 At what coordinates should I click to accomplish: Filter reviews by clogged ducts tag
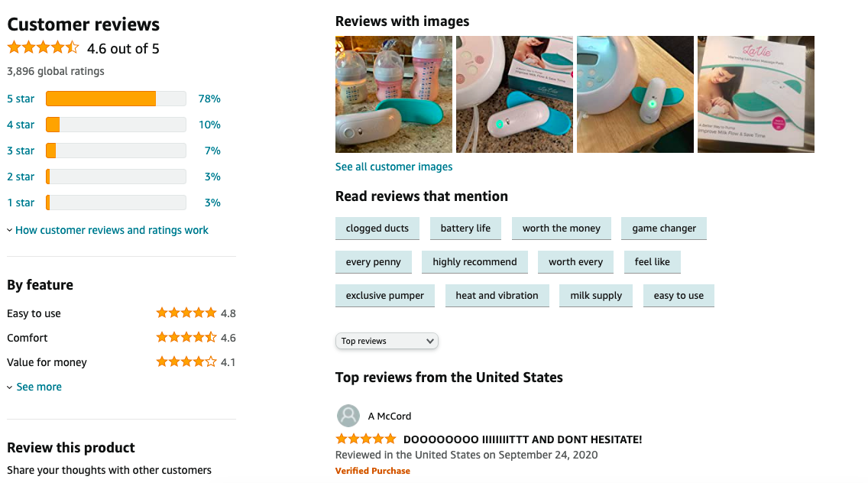pyautogui.click(x=377, y=229)
